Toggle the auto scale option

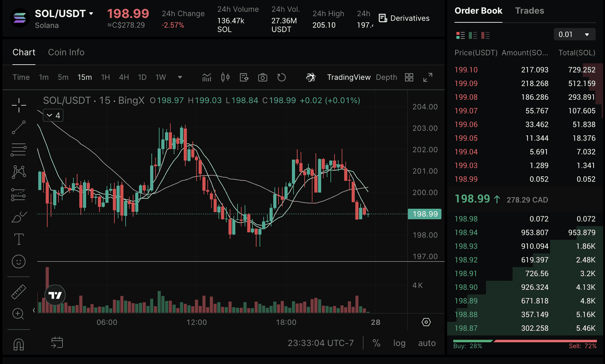(427, 343)
